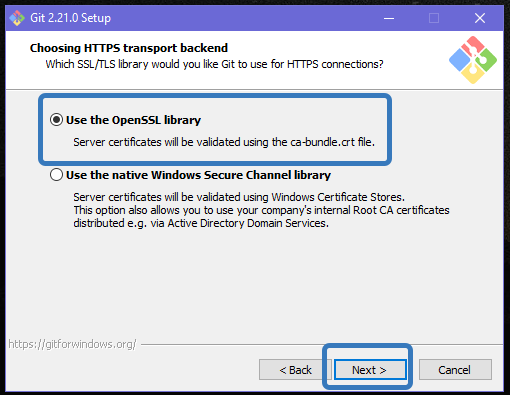Viewport: 510px width, 395px height.
Task: Click the Git icon in the title bar
Action: point(17,18)
